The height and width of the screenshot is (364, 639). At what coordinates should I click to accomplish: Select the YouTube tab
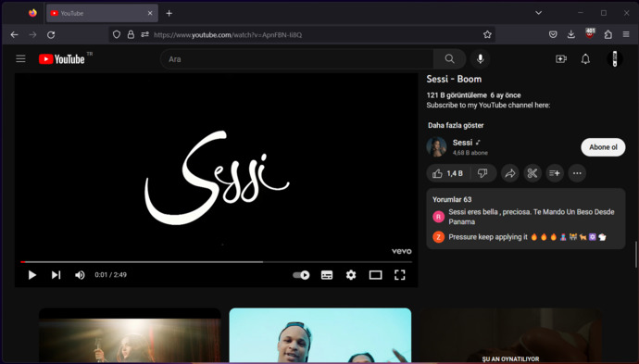coord(102,14)
